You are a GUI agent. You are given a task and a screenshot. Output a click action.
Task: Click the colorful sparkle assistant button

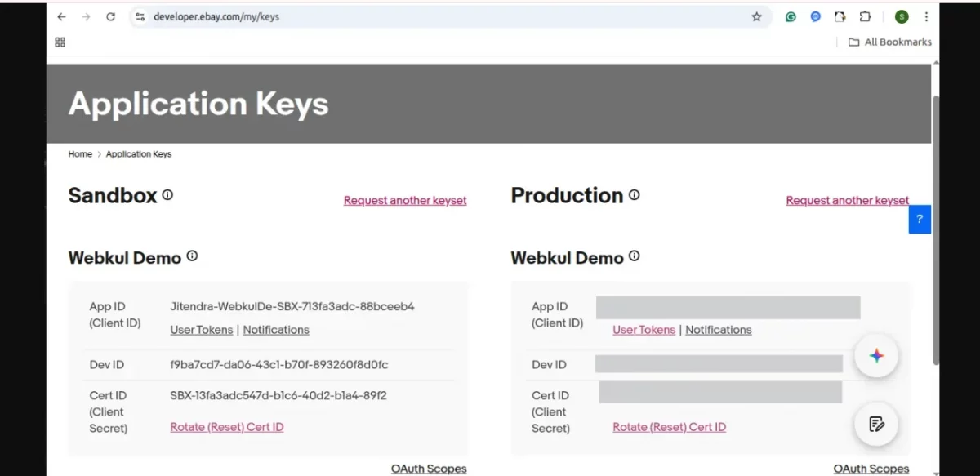[x=876, y=355]
